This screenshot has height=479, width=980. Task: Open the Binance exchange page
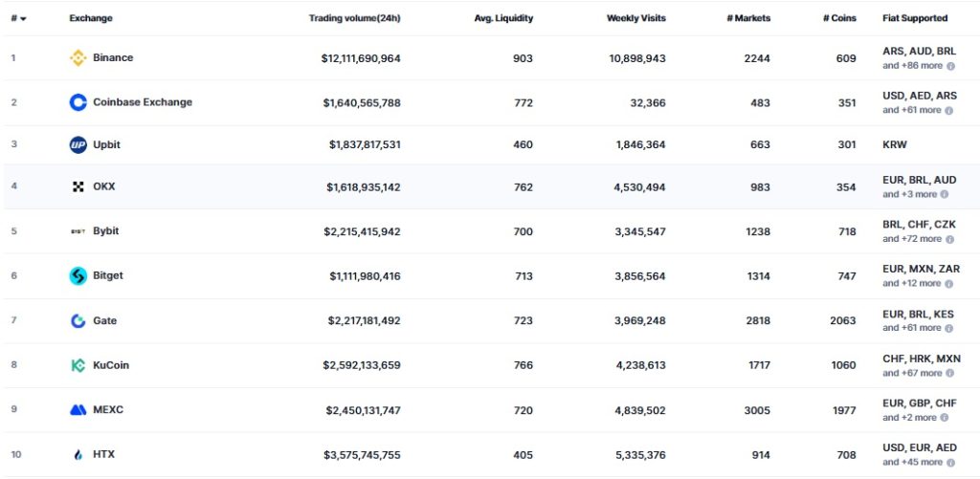(113, 57)
